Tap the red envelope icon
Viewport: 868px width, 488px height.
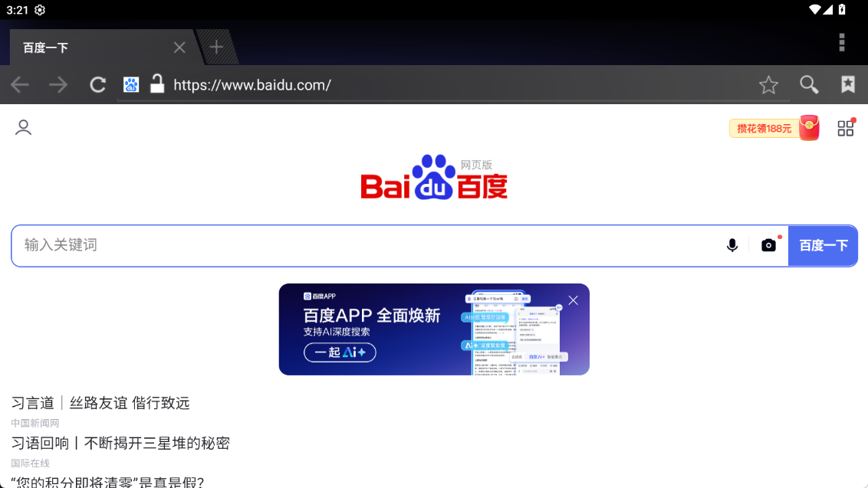809,128
